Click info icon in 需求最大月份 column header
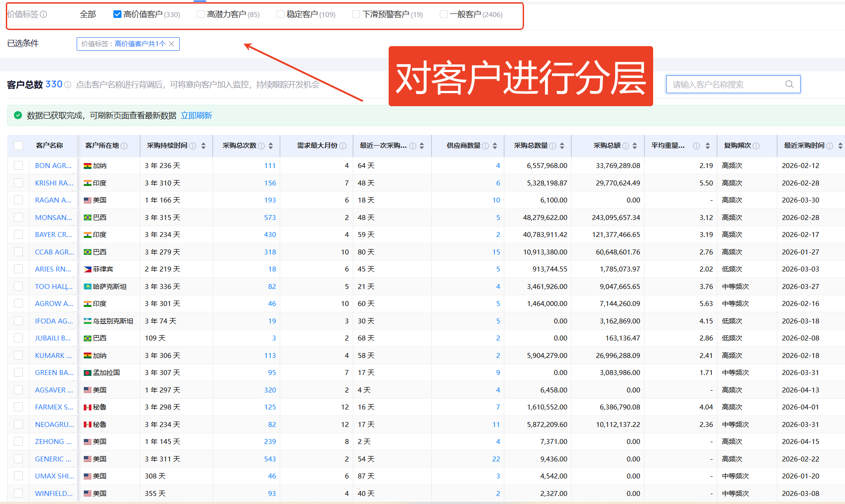 tap(343, 146)
